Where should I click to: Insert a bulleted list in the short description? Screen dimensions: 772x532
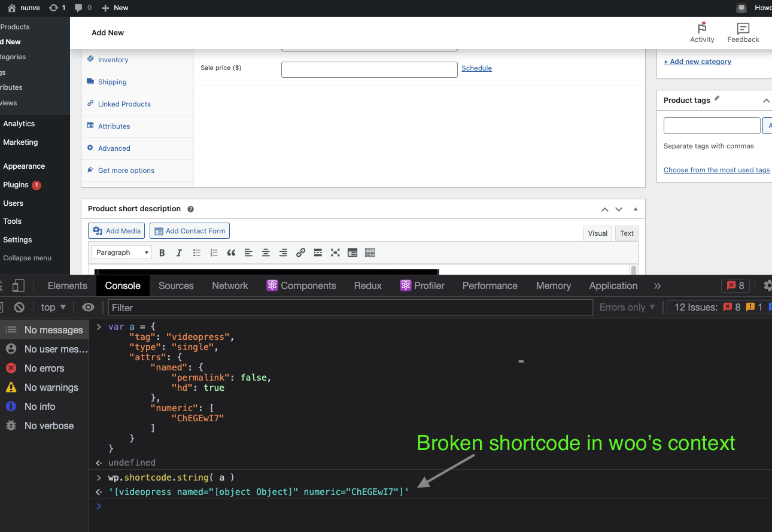point(196,252)
